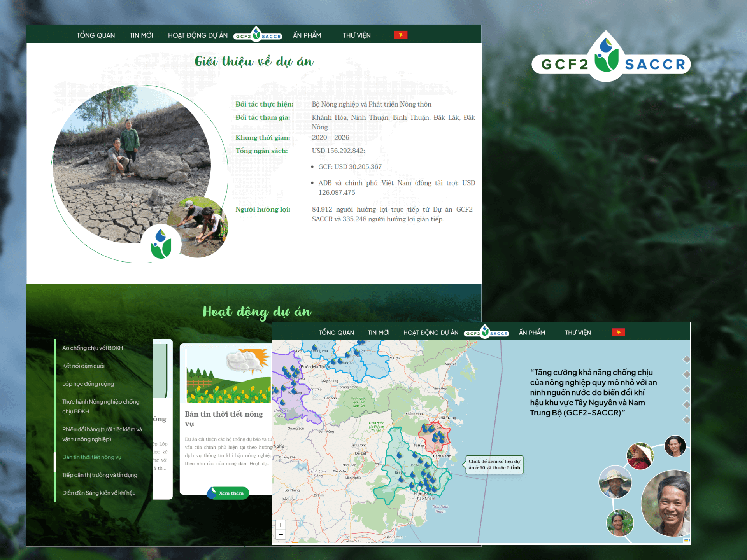Click GCF2 SACCR logo in top navigation
Screen dimensions: 747x560
[257, 35]
